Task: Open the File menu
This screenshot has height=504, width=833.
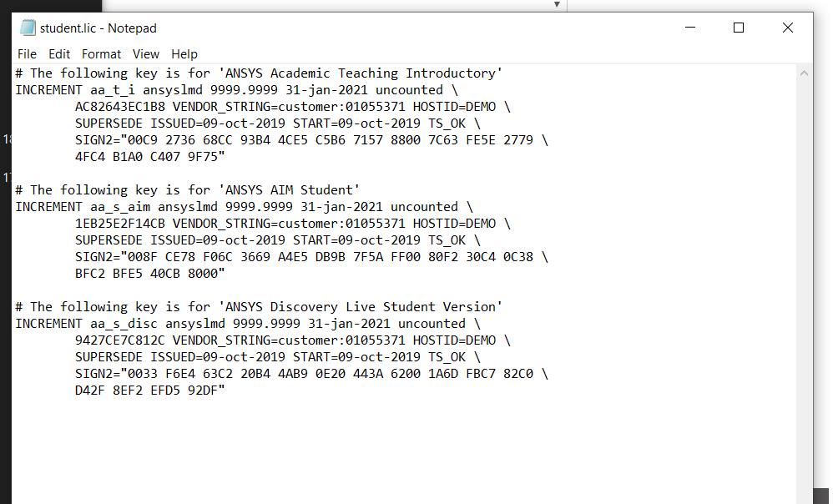Action: [27, 54]
